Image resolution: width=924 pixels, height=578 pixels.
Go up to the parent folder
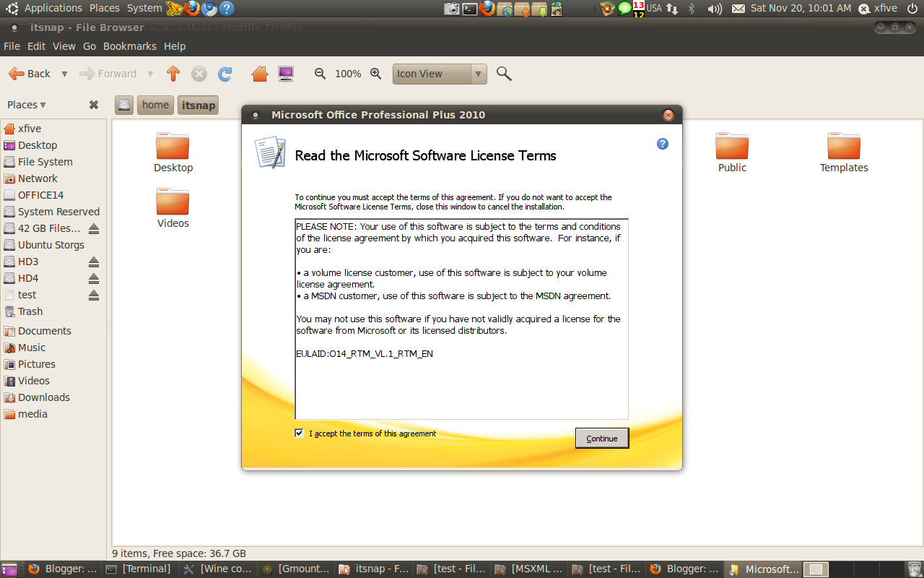(173, 74)
